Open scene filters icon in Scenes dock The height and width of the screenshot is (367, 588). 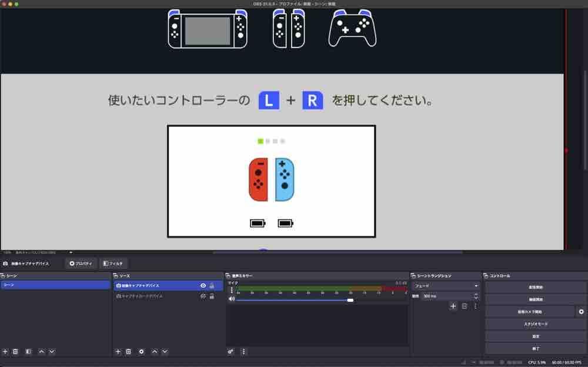(x=28, y=352)
